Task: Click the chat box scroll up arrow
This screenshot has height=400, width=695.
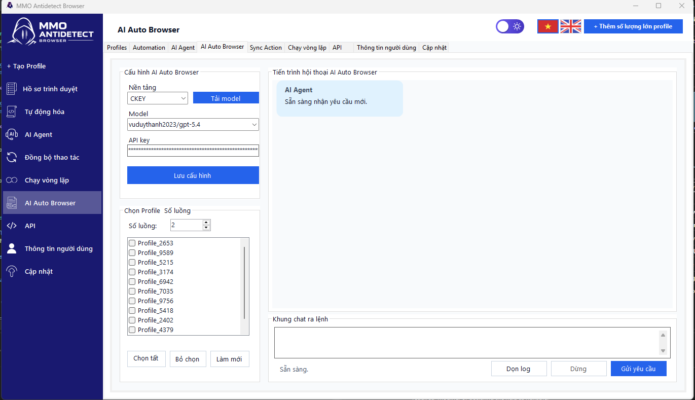Action: point(663,335)
